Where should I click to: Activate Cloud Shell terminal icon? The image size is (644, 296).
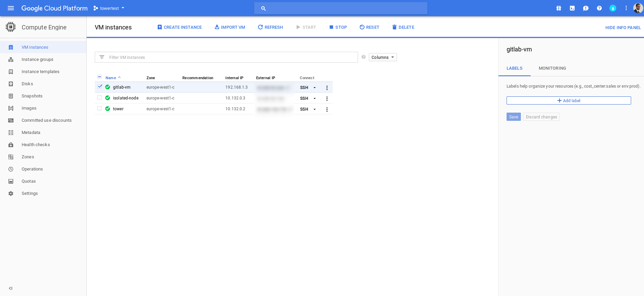(x=572, y=8)
